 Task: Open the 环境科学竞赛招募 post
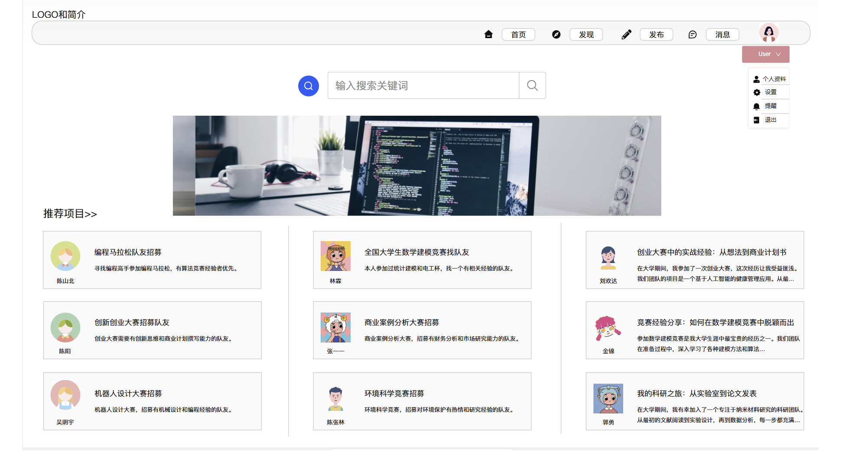(394, 393)
